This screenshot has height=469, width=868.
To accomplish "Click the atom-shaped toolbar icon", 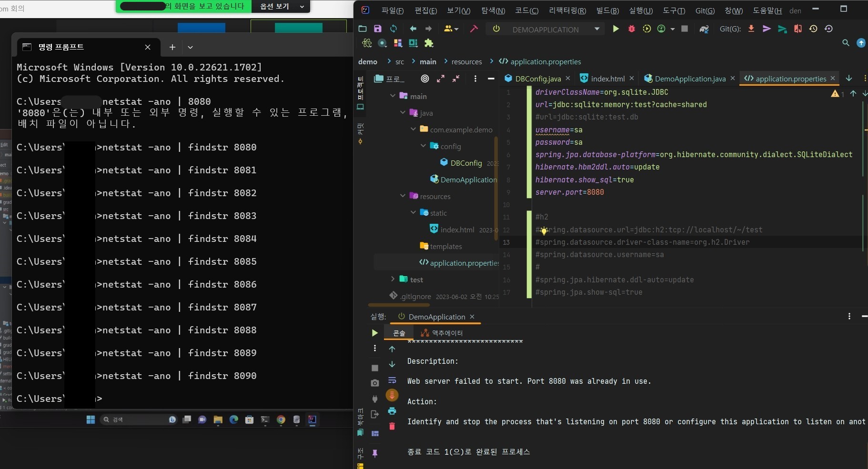I will [366, 43].
